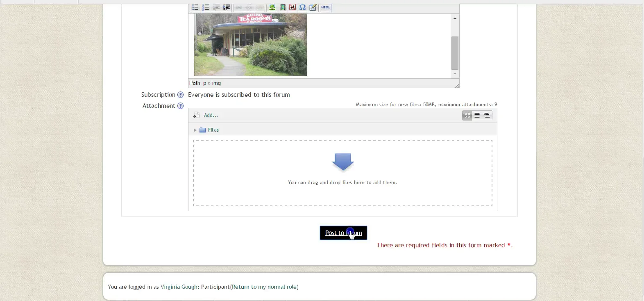Click the Add file icon
This screenshot has height=301, width=644.
(x=197, y=116)
